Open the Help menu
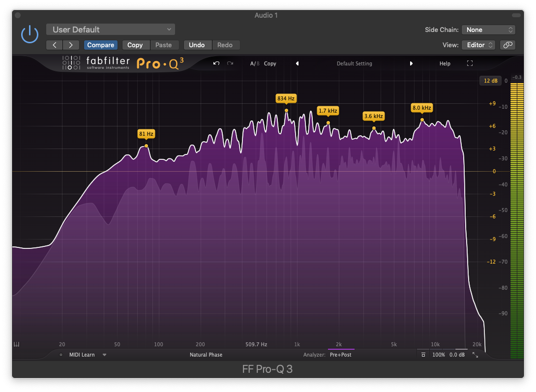The image size is (536, 392). 445,63
